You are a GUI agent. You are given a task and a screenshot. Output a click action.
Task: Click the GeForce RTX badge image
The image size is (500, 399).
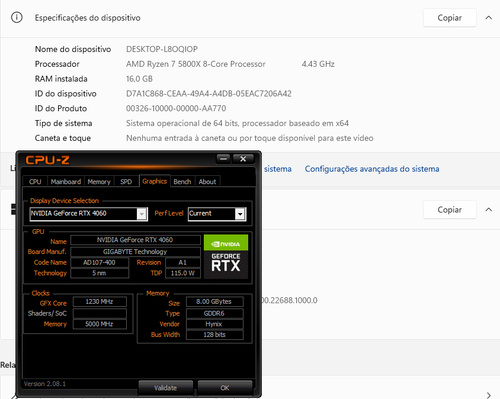click(226, 265)
